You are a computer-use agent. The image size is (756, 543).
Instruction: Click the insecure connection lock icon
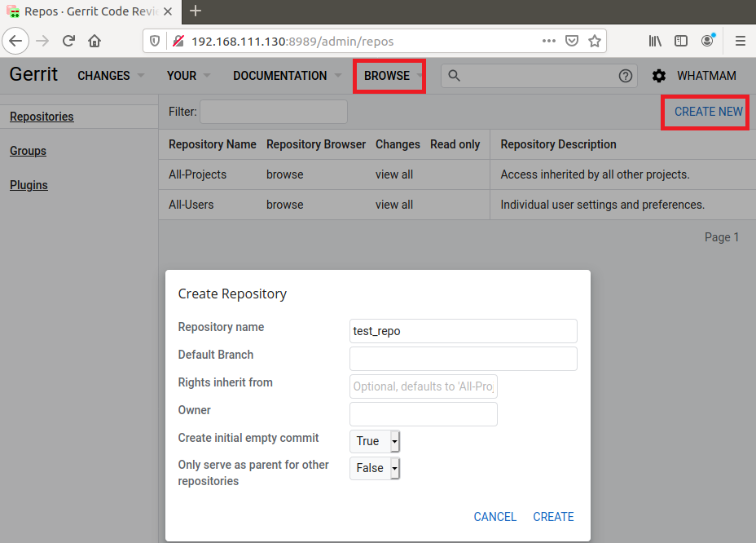[178, 41]
